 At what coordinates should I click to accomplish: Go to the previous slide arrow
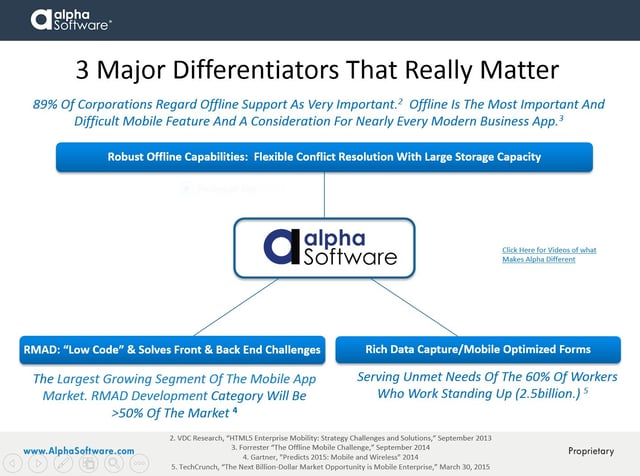point(13,463)
